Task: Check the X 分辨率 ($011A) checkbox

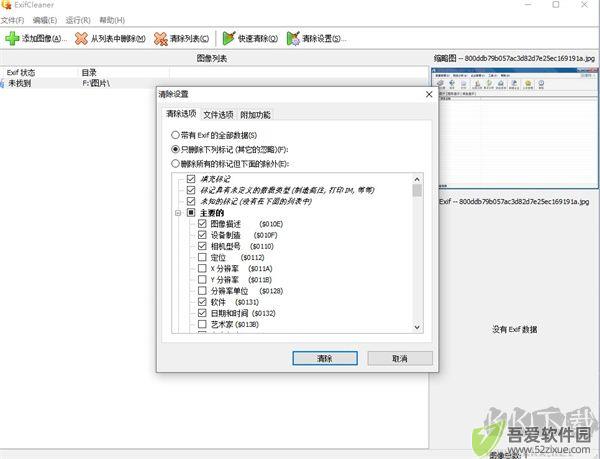Action: pyautogui.click(x=202, y=268)
